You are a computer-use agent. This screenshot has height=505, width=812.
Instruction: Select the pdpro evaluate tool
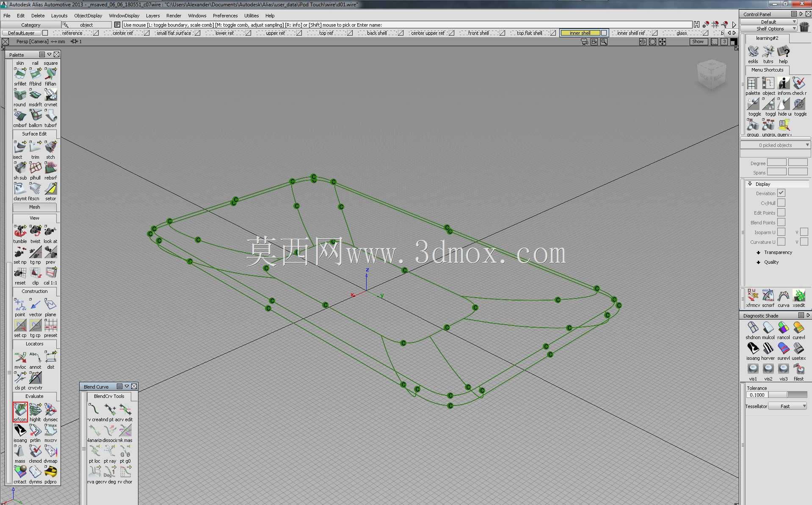[50, 472]
